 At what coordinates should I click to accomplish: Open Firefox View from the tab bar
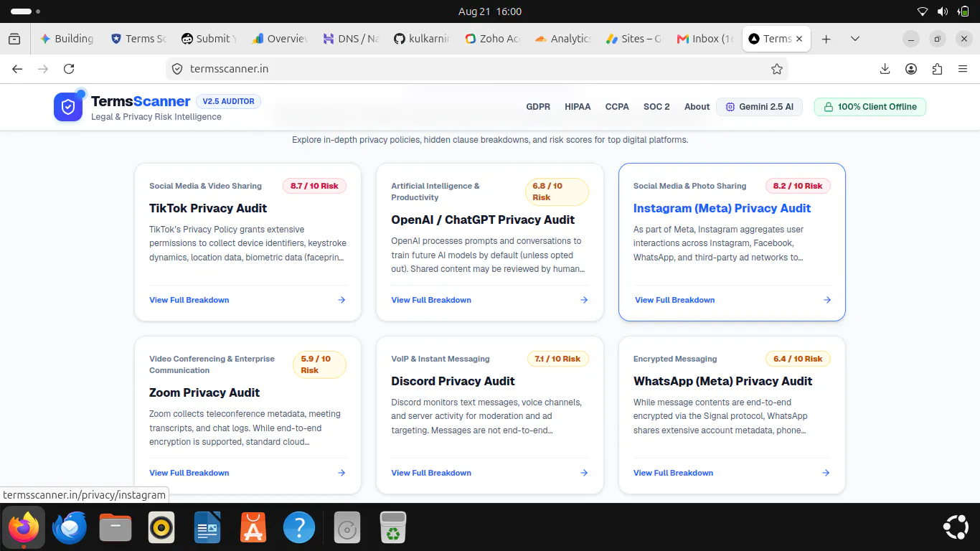pyautogui.click(x=14, y=39)
